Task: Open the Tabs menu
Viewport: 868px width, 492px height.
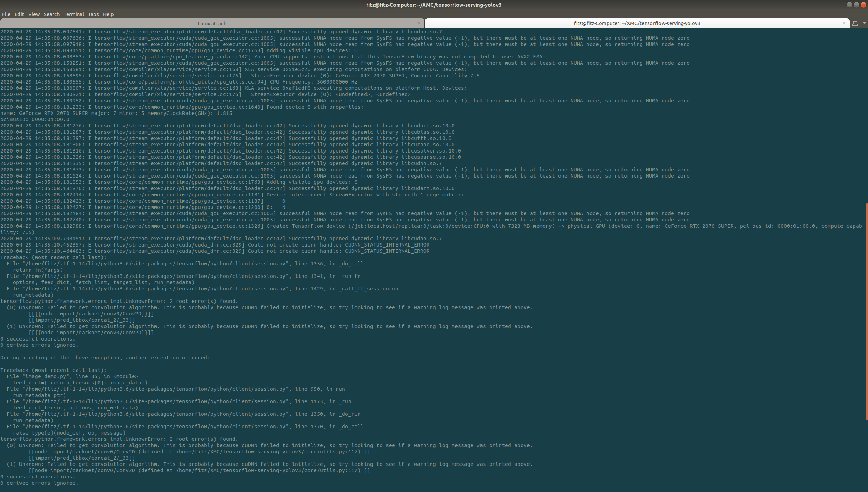Action: point(93,14)
